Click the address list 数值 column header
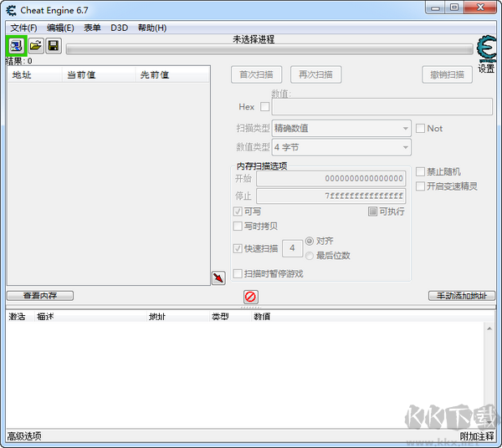 [263, 317]
